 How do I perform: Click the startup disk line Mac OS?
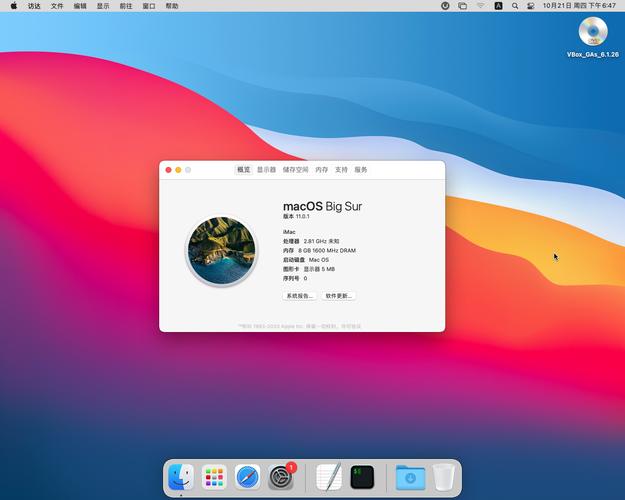pyautogui.click(x=306, y=260)
